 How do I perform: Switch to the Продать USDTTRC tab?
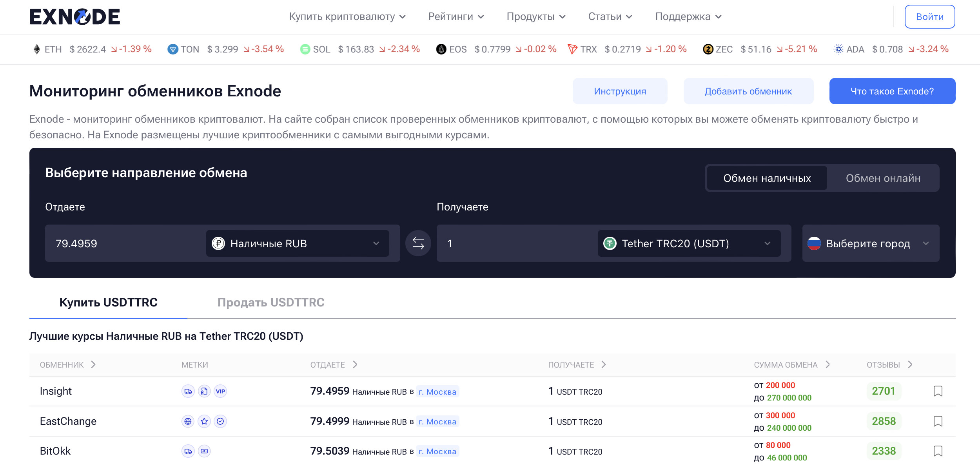coord(271,302)
